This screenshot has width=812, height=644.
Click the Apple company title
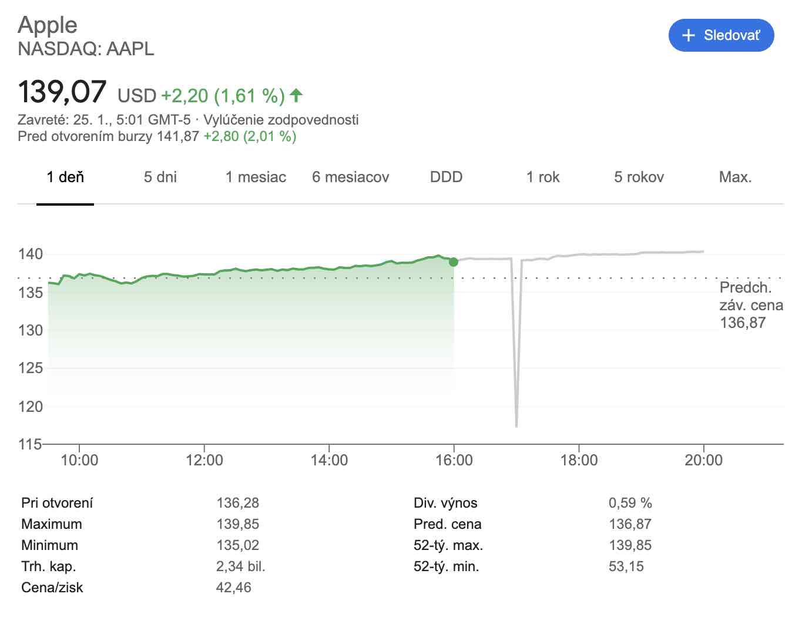tap(48, 25)
